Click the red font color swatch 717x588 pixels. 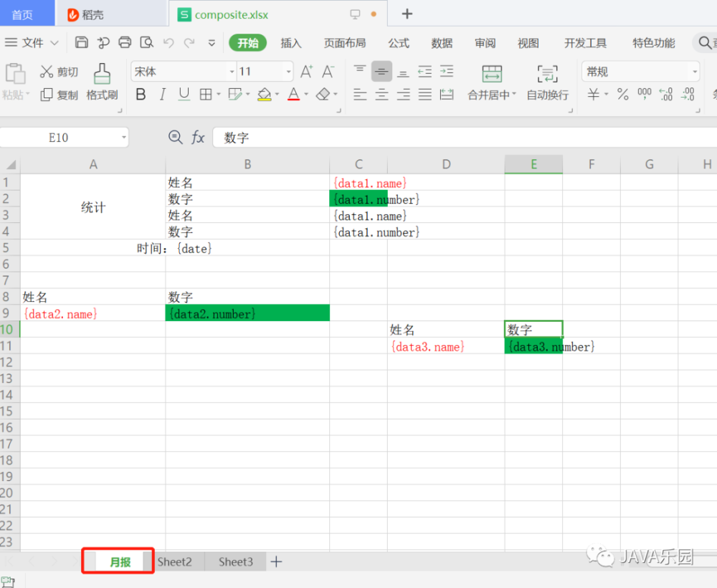pos(293,95)
